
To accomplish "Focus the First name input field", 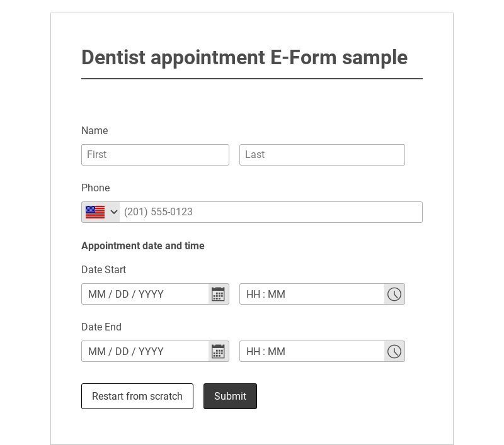I will click(155, 155).
